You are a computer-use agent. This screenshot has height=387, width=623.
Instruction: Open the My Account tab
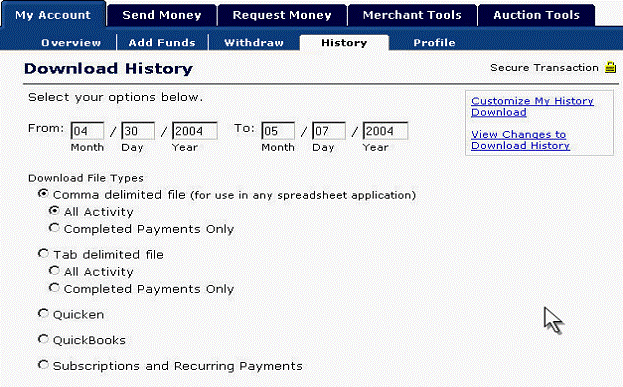53,15
